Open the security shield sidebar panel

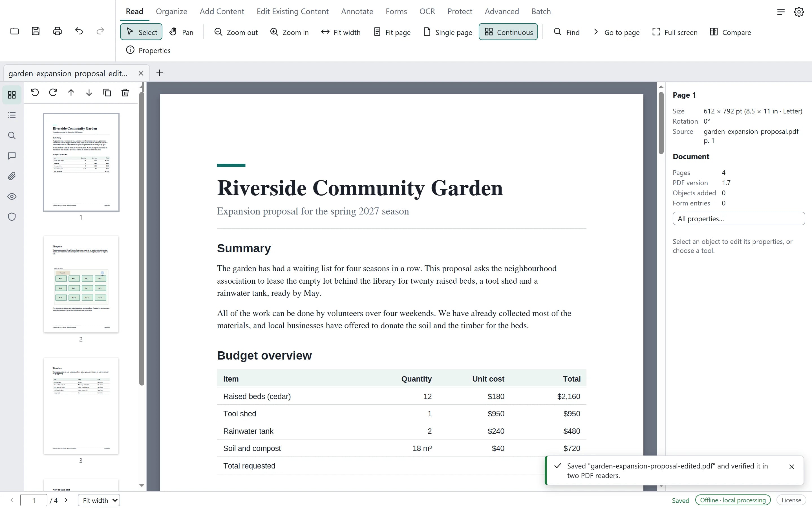pyautogui.click(x=12, y=217)
